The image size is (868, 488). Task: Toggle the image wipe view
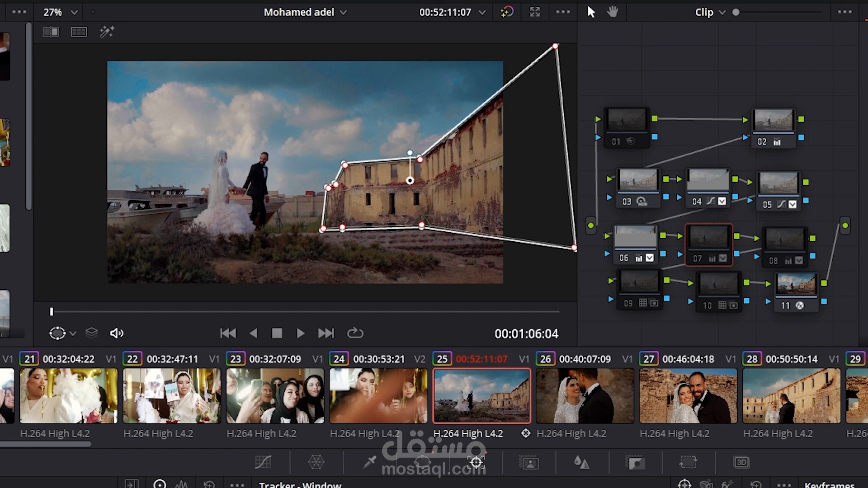click(51, 32)
